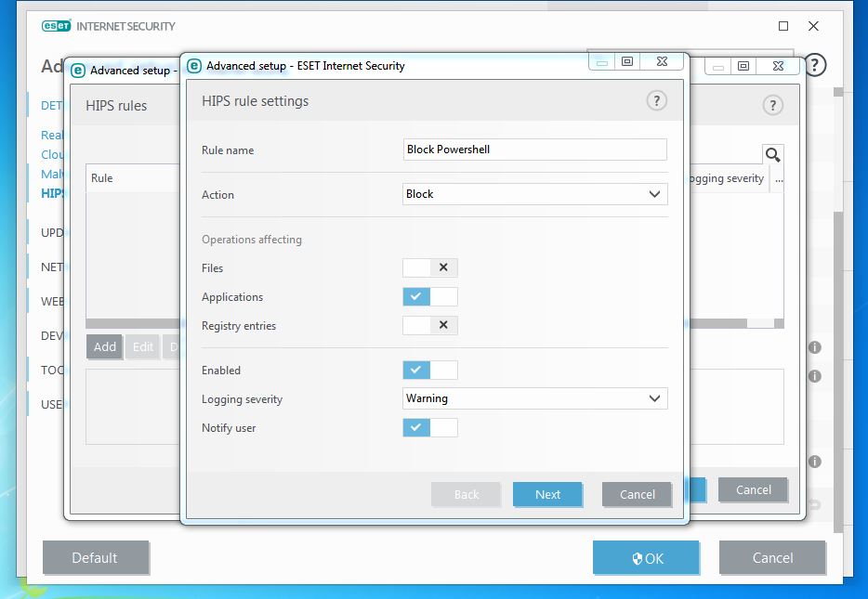Maximize the main ESET Internet Security window
Screen dimensions: 868x599
[783, 26]
